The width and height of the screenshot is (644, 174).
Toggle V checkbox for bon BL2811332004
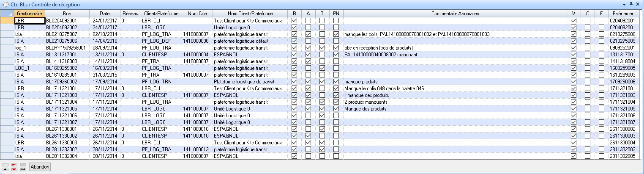click(x=573, y=156)
